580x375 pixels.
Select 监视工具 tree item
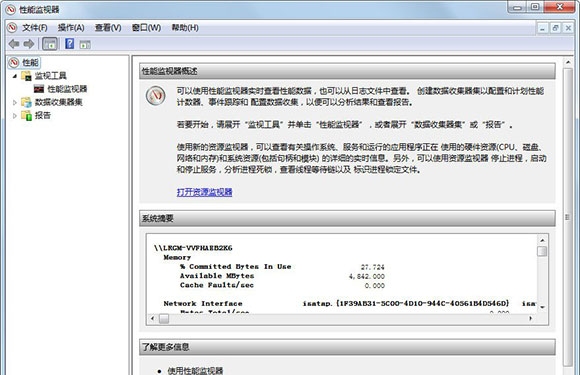click(x=50, y=76)
